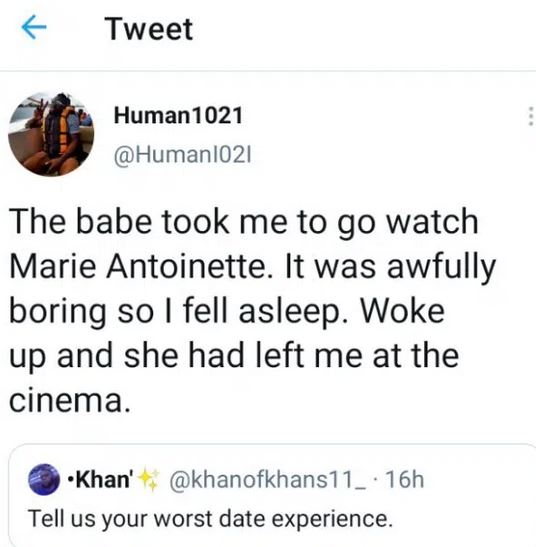Tap the Human1021 display name
The image size is (536, 547).
[x=178, y=115]
